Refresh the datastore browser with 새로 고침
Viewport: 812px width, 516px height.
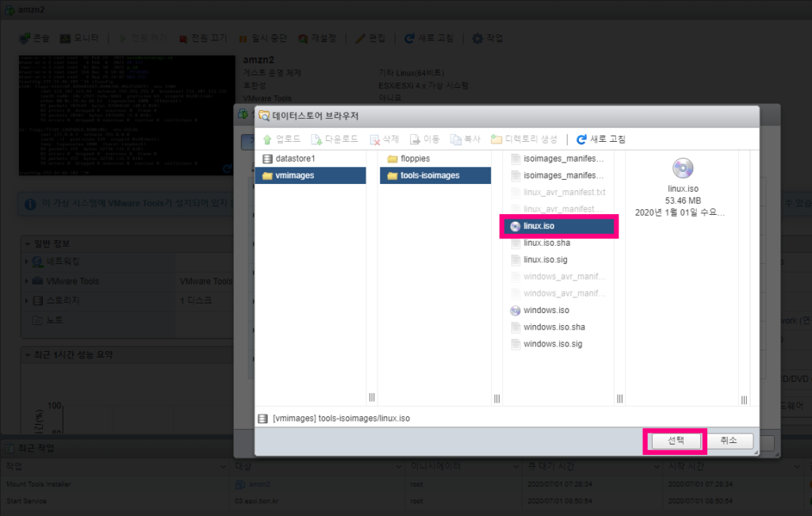pyautogui.click(x=601, y=140)
